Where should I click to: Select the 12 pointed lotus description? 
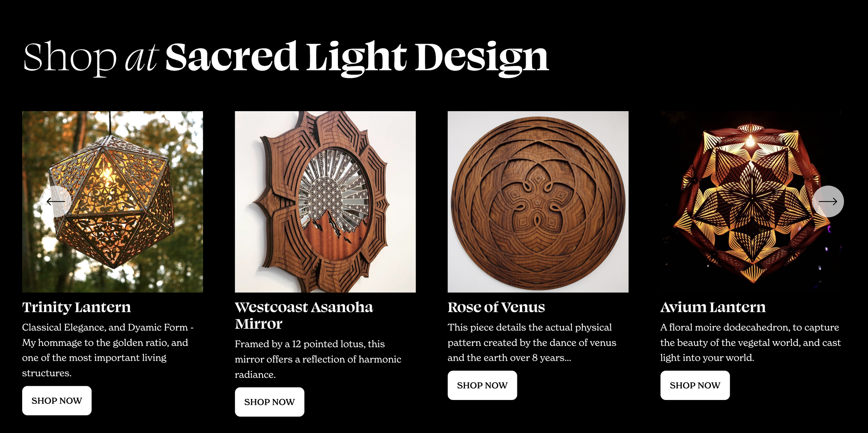(318, 359)
